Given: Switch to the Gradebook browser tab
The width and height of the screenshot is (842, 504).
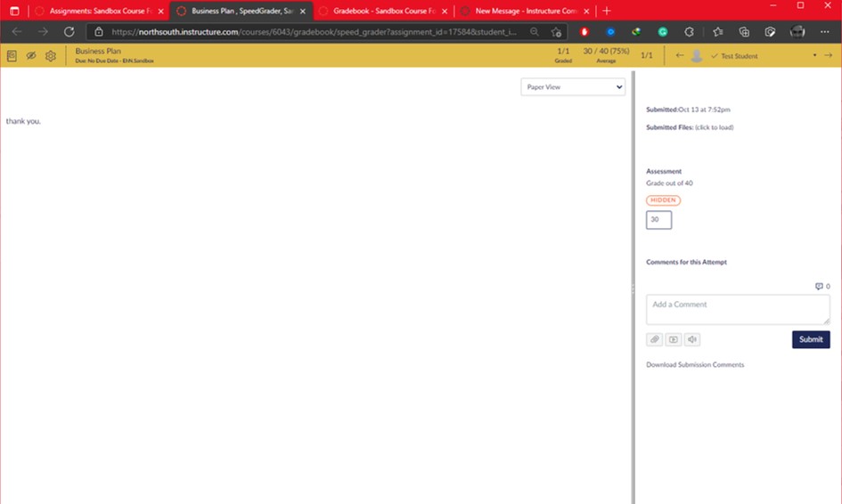Looking at the screenshot, I should click(x=384, y=11).
